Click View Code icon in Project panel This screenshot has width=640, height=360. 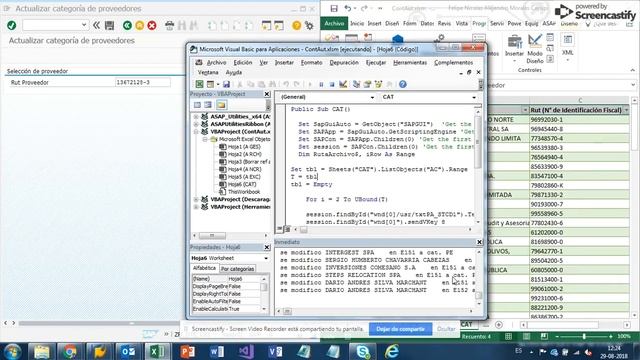198,105
